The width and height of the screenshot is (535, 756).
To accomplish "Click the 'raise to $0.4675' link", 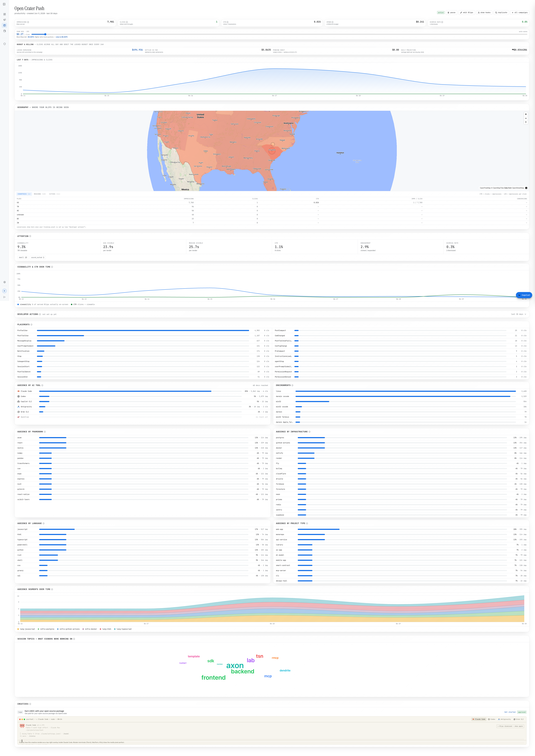I will pos(62,37).
